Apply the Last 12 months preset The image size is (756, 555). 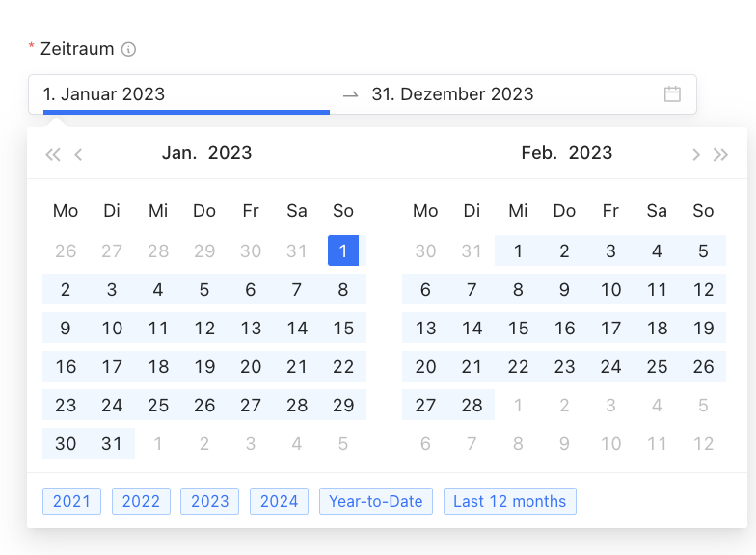coord(509,501)
